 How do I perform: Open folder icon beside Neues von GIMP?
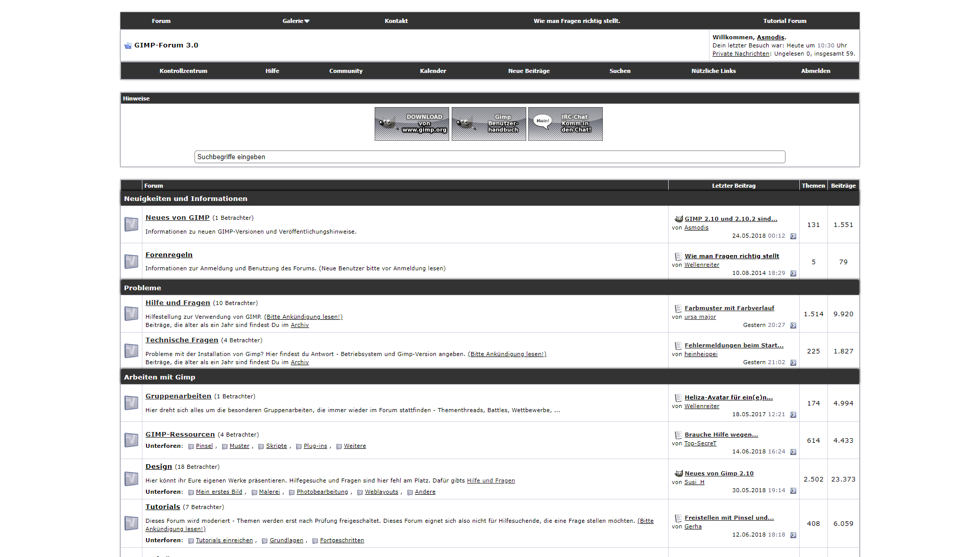131,224
